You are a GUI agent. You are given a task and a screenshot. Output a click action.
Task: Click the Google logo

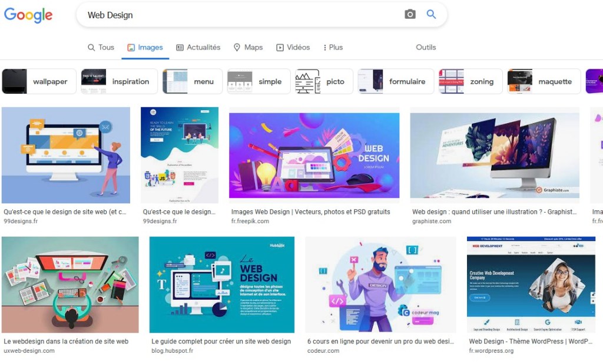[x=28, y=15]
